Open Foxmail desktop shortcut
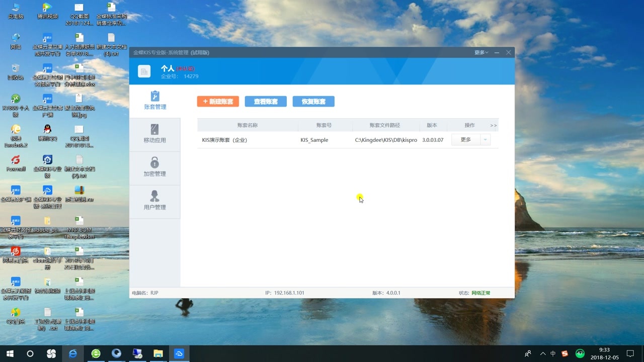The height and width of the screenshot is (362, 644). pyautogui.click(x=16, y=163)
